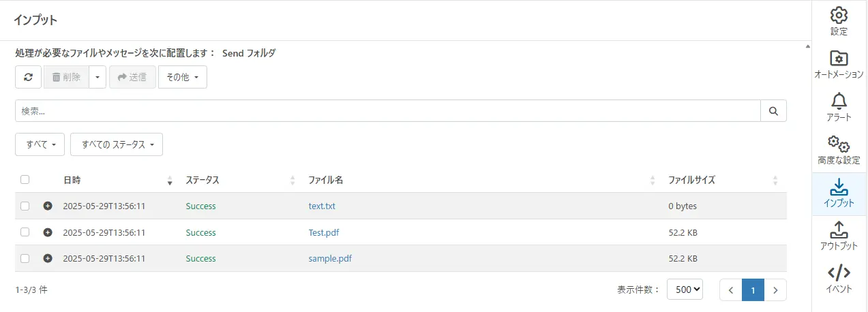Open the 表示件数 500 page-size selector
Viewport: 868px width, 312px height.
coord(685,290)
